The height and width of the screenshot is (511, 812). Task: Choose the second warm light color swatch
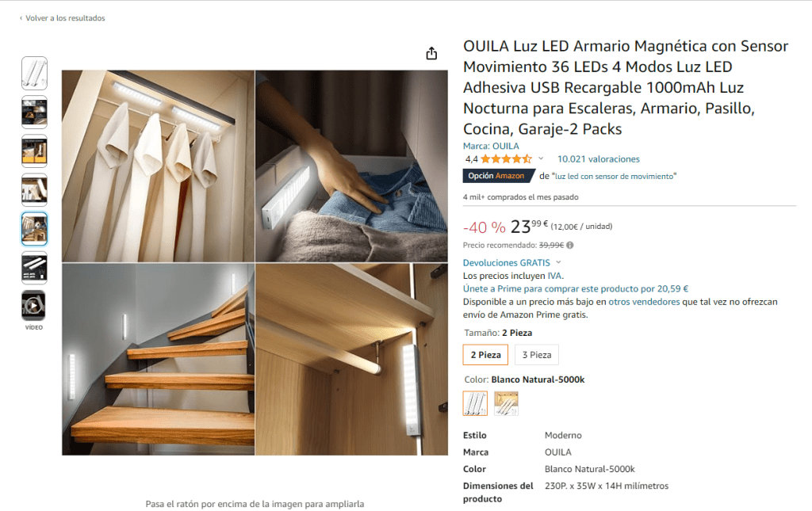coord(506,403)
